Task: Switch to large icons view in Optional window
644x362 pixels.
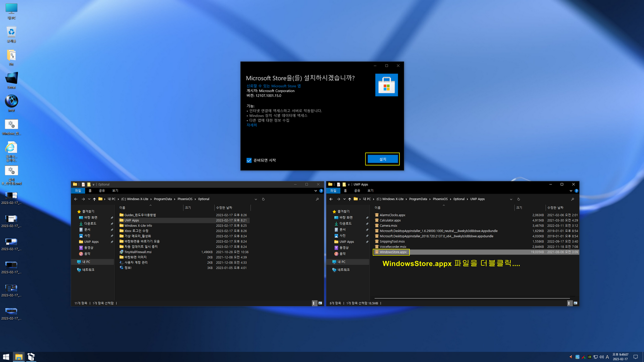Action: 320,303
